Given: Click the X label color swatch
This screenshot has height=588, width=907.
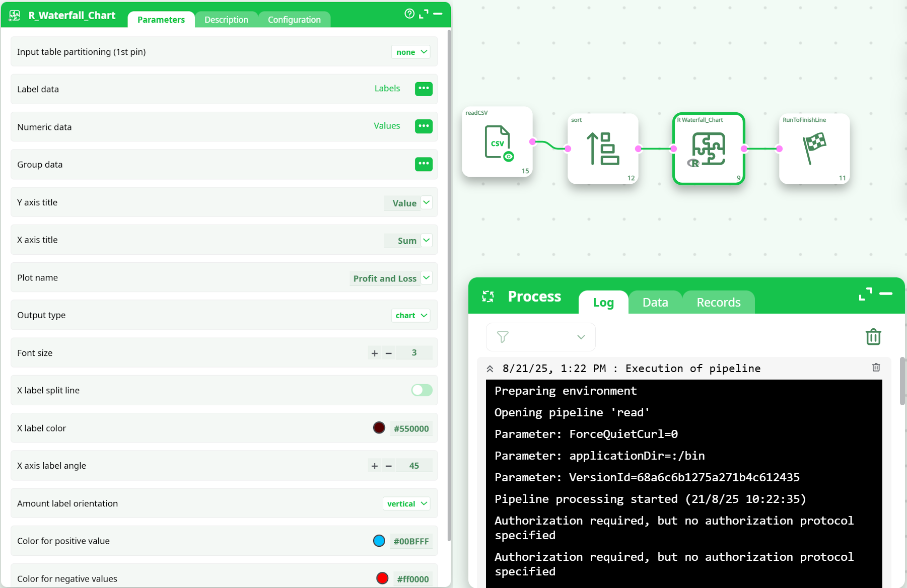Looking at the screenshot, I should (379, 428).
